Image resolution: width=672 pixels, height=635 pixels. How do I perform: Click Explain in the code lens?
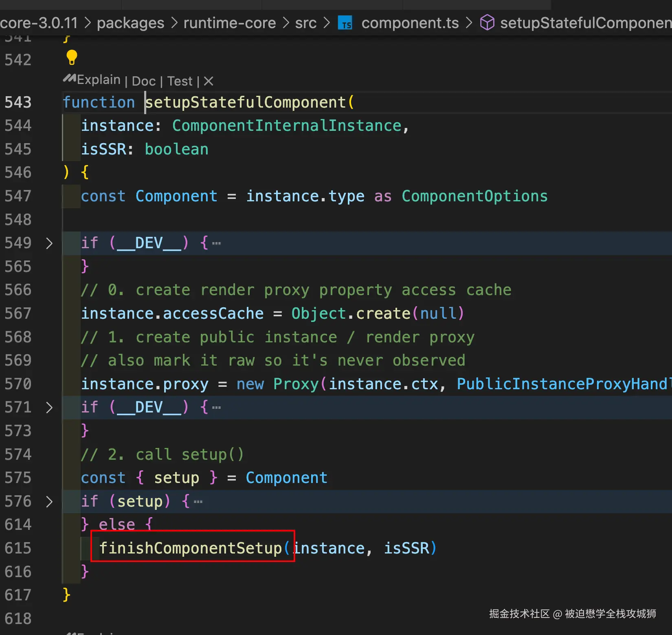(x=99, y=80)
